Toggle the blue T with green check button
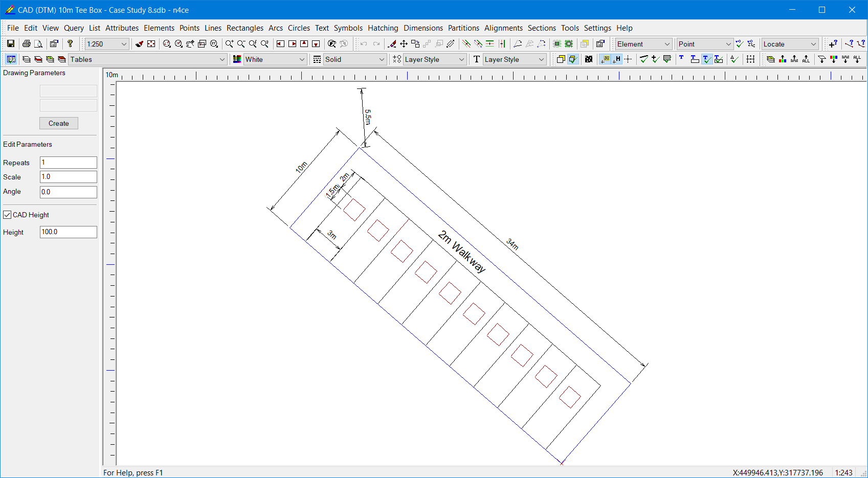This screenshot has height=478, width=868. click(x=707, y=59)
